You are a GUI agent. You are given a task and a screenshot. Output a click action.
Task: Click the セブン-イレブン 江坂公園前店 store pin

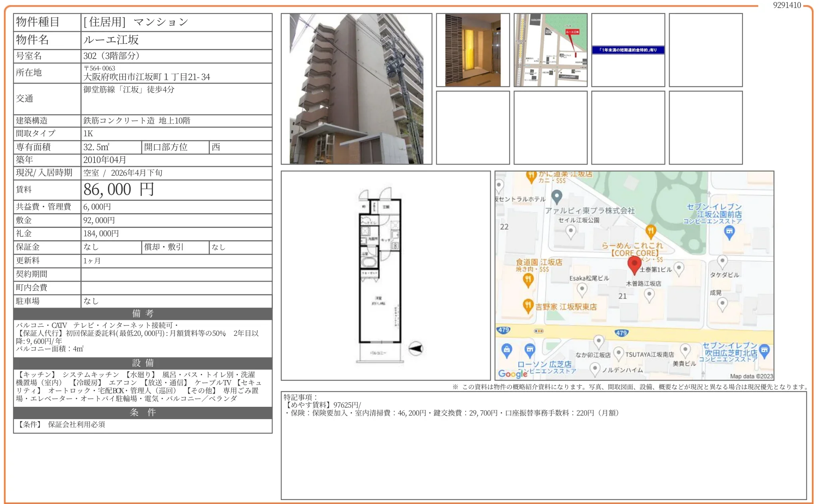[729, 232]
